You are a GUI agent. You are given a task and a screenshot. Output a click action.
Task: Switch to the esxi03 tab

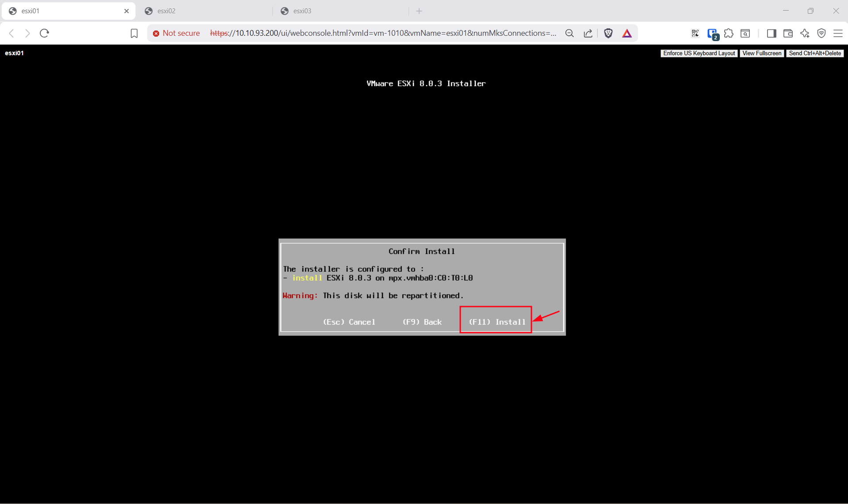(340, 11)
